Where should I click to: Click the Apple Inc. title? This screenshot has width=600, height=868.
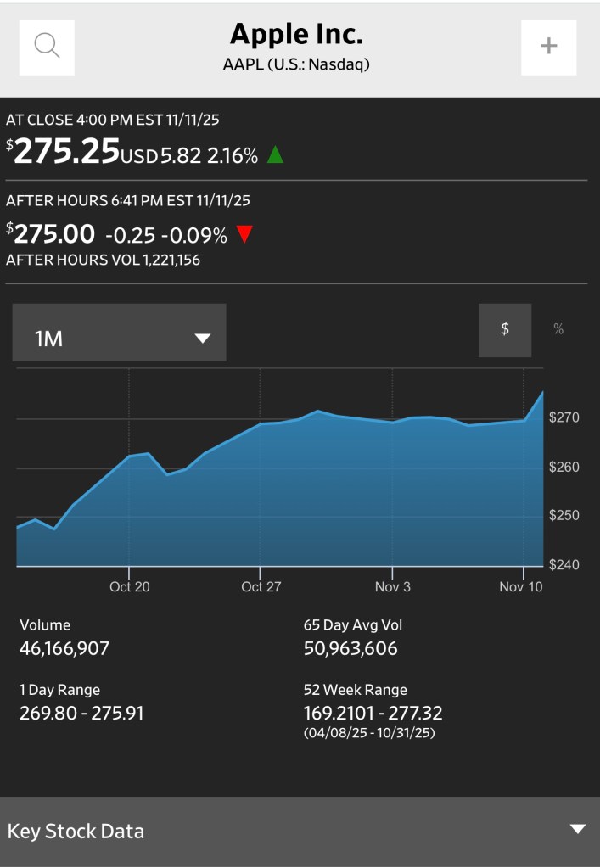tap(296, 35)
